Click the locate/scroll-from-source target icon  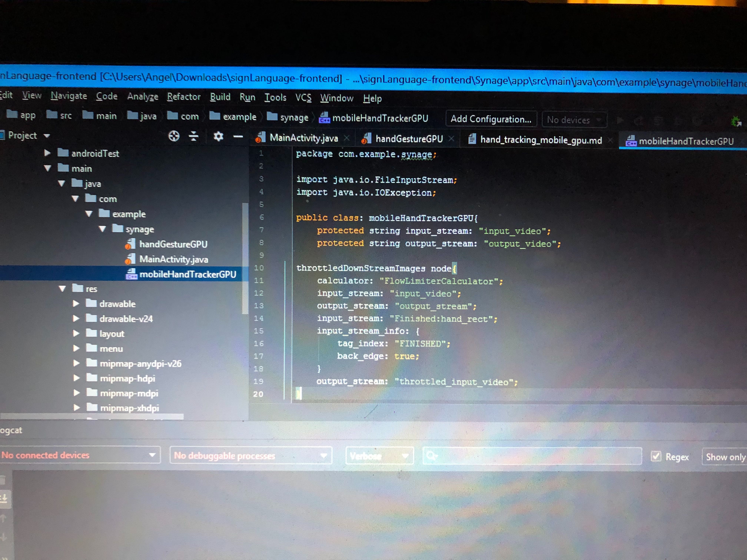[x=174, y=136]
